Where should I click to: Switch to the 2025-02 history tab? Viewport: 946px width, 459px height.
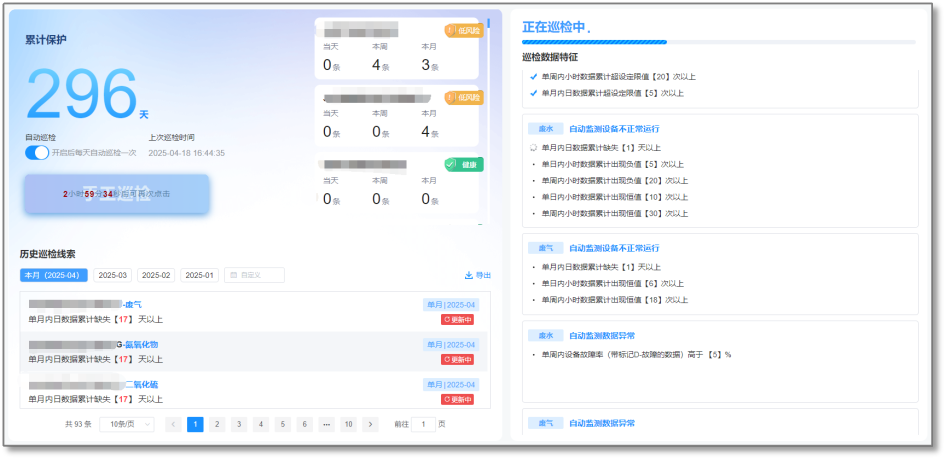point(156,275)
